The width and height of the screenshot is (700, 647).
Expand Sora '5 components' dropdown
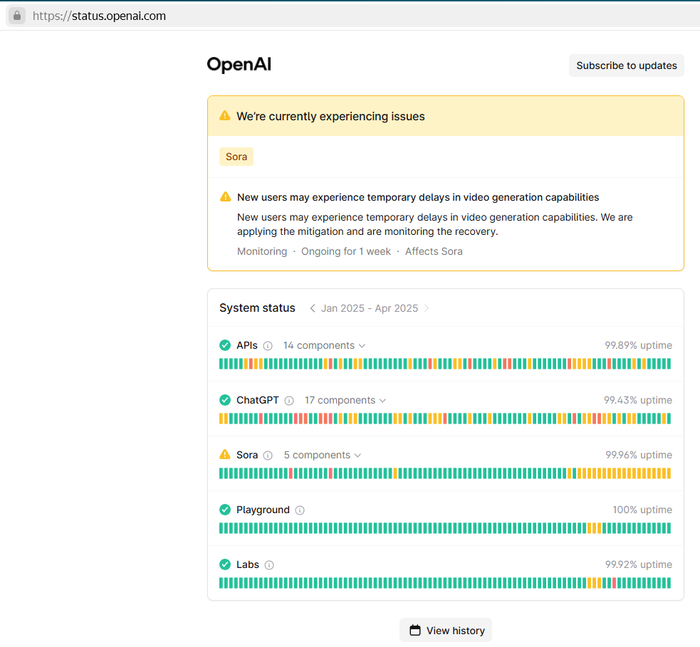tap(322, 455)
